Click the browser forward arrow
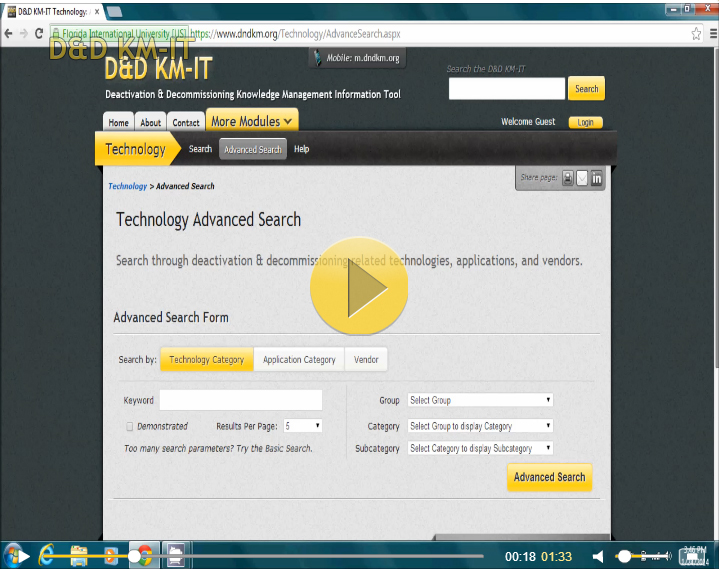 pos(24,33)
